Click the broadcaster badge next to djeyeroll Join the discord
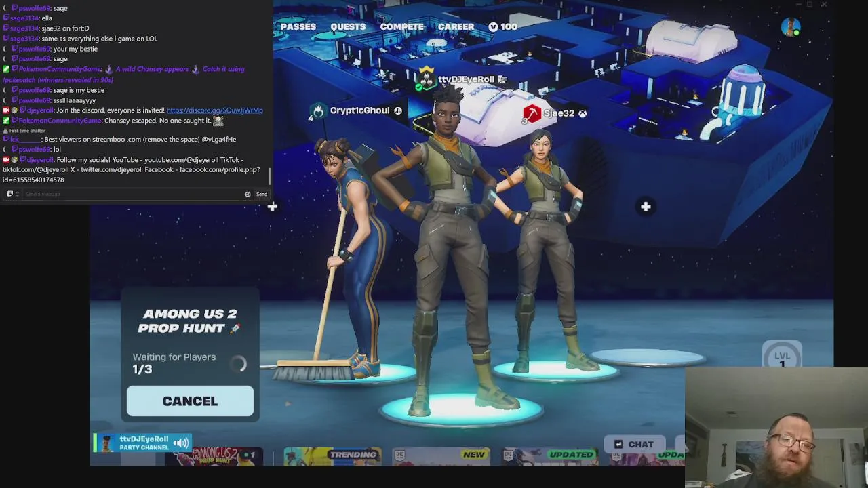This screenshot has height=488, width=868. (x=7, y=110)
